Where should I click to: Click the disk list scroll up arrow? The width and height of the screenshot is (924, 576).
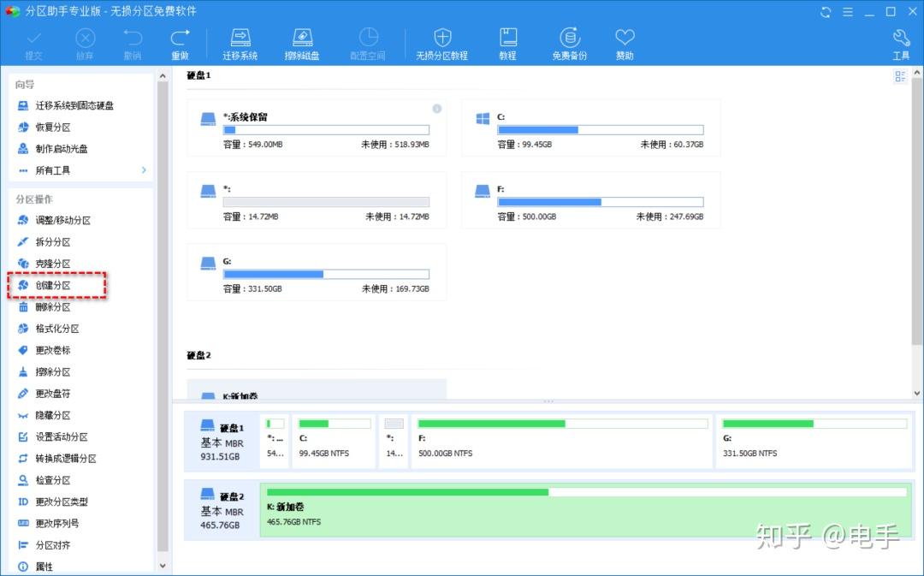pyautogui.click(x=917, y=73)
